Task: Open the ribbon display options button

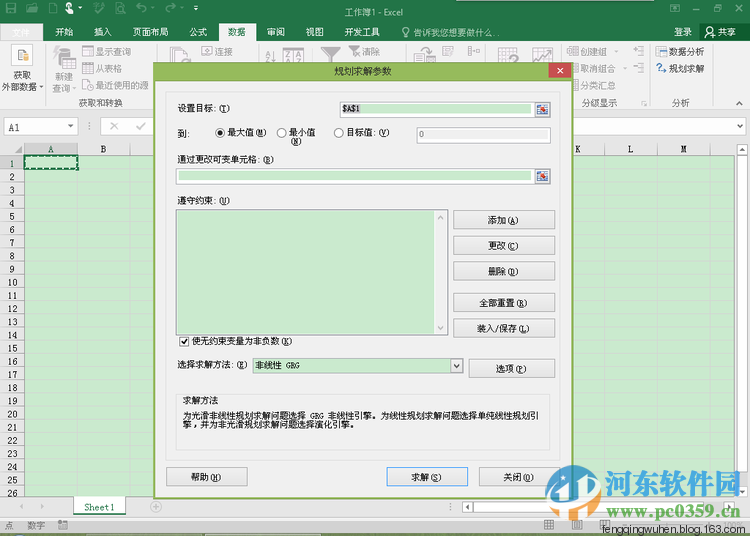Action: click(674, 8)
